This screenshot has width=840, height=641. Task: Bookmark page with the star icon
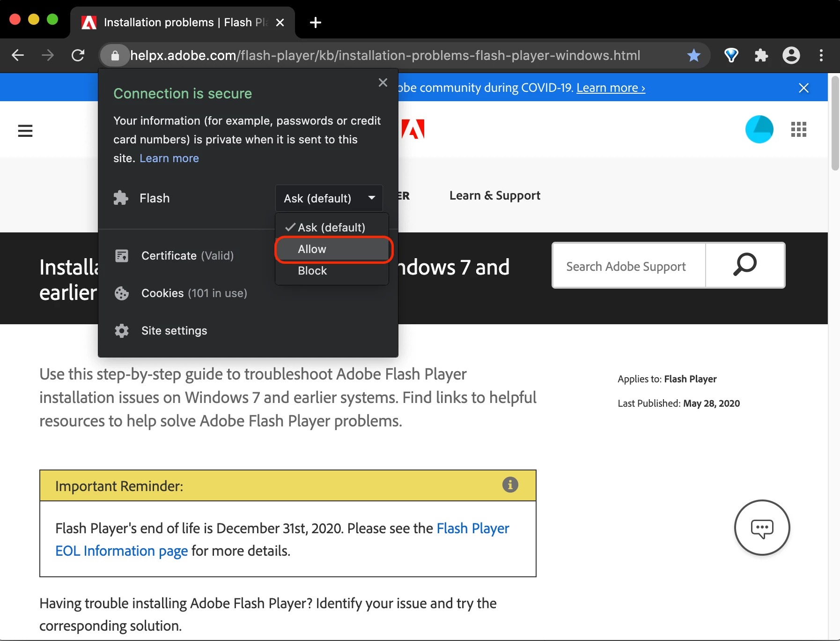(x=693, y=55)
